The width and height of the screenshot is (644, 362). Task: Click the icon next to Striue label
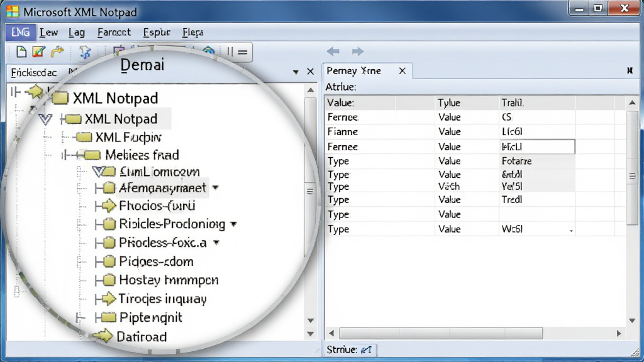pos(367,349)
